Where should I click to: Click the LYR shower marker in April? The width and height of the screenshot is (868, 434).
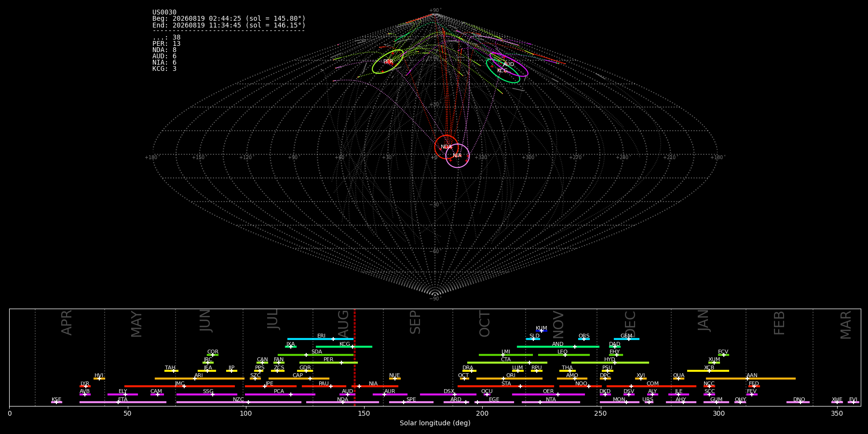[x=86, y=386]
